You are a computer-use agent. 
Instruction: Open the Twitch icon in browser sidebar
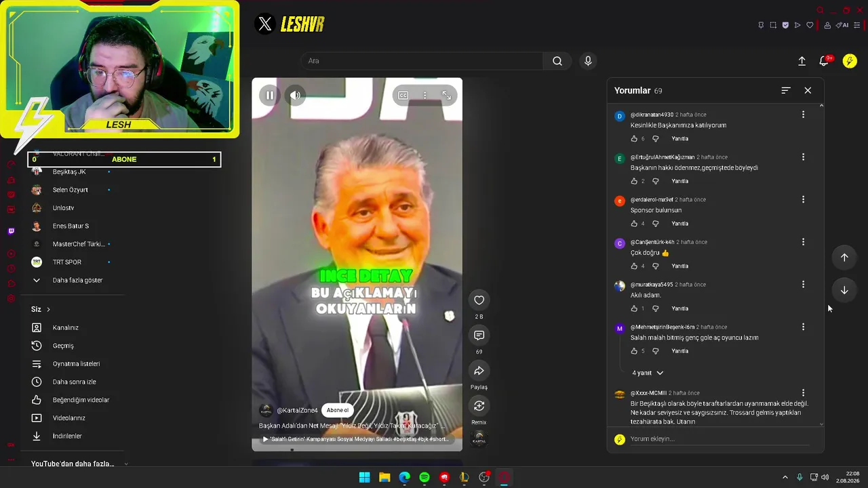[x=11, y=231]
